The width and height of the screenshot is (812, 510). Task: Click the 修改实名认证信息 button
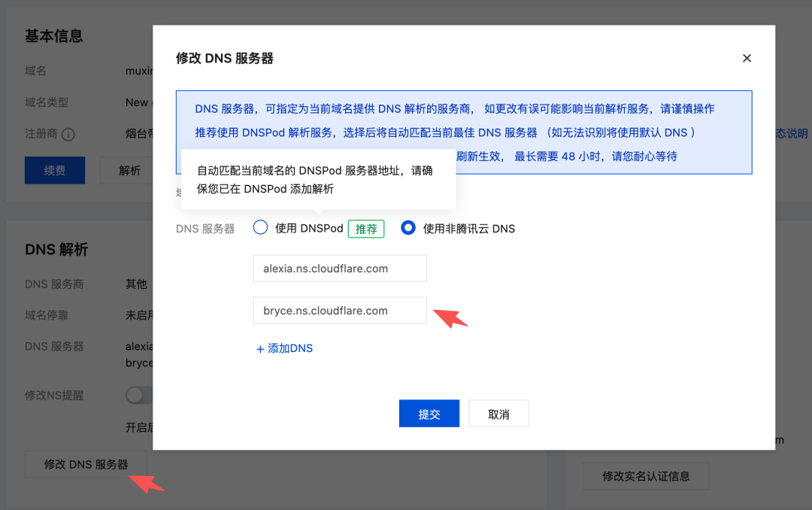(646, 476)
